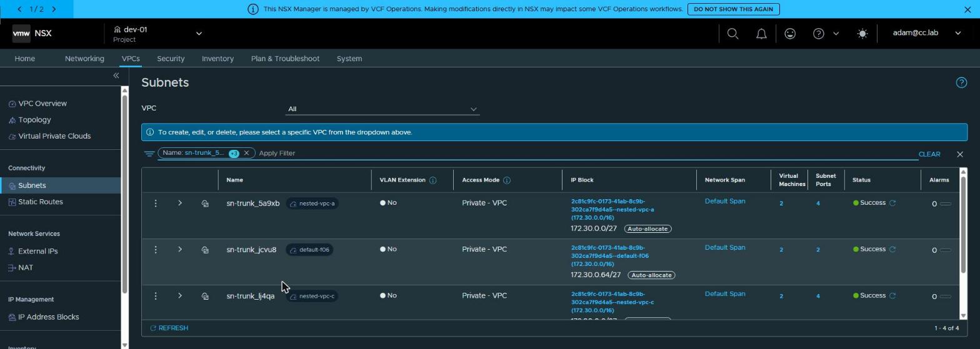Switch to the Home tab
The width and height of the screenshot is (980, 349).
click(x=24, y=59)
